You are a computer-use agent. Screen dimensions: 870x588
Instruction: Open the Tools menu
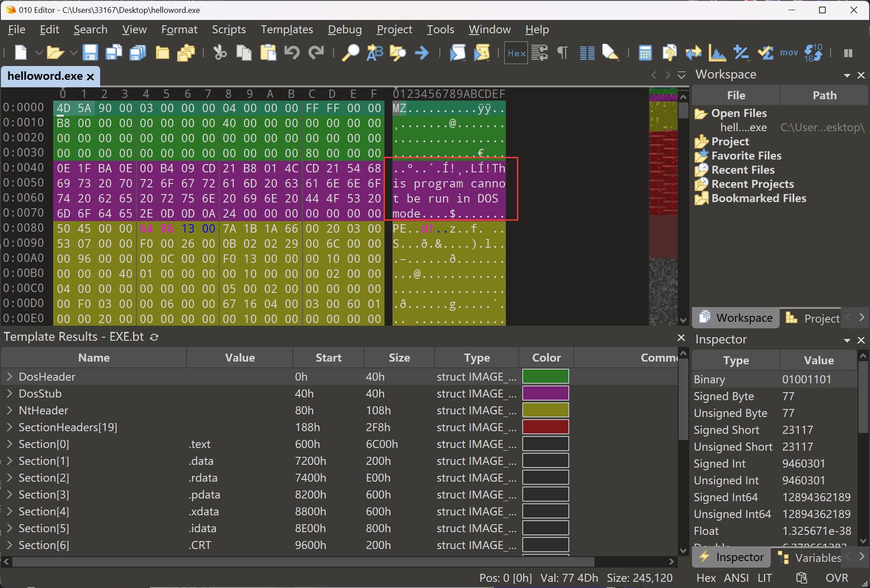click(x=440, y=29)
